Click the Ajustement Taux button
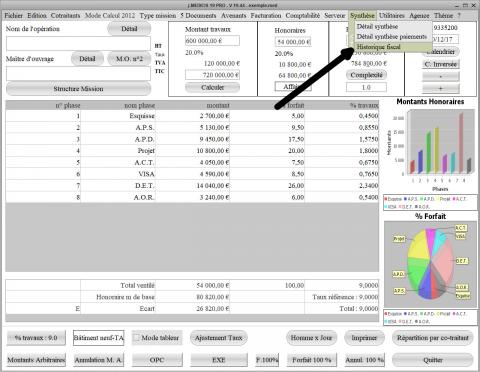 click(218, 338)
